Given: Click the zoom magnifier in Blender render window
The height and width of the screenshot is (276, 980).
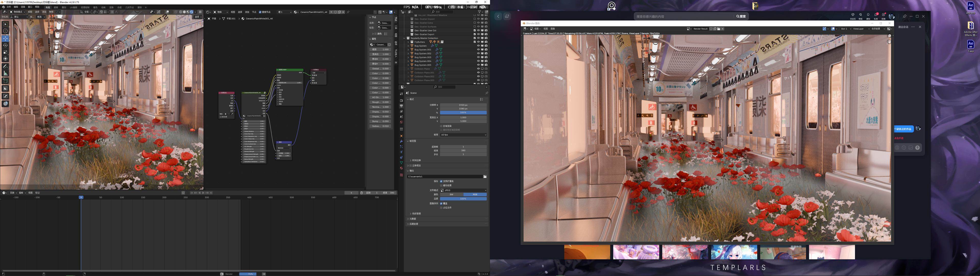Looking at the screenshot, I should (x=889, y=36).
